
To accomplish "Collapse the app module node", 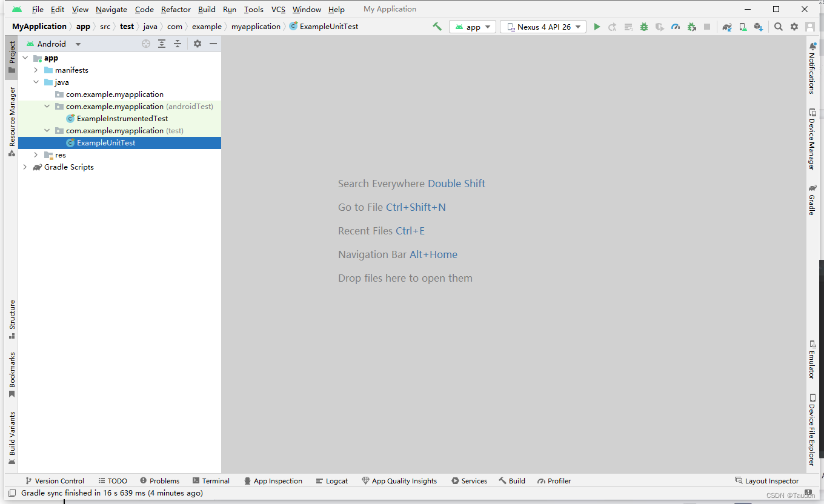I will [25, 58].
